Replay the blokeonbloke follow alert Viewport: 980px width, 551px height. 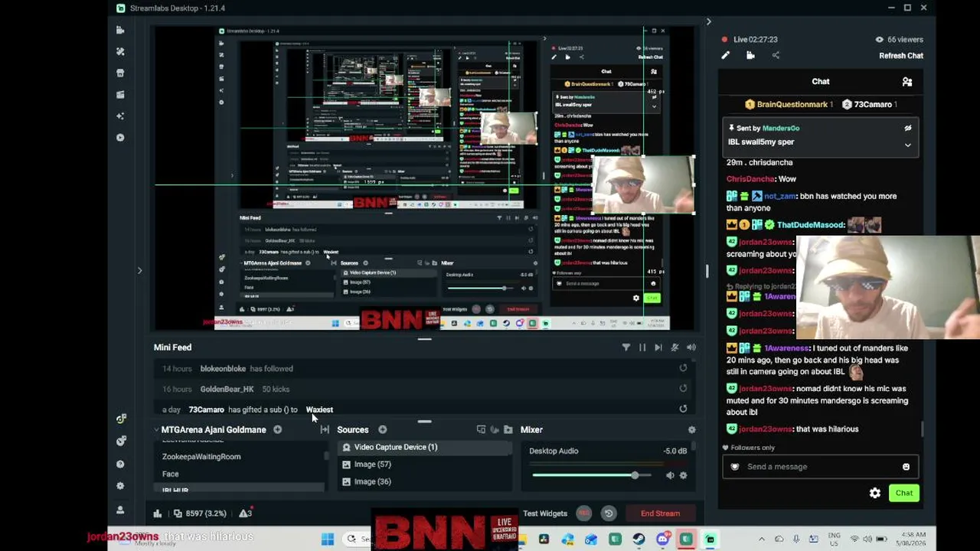click(683, 368)
